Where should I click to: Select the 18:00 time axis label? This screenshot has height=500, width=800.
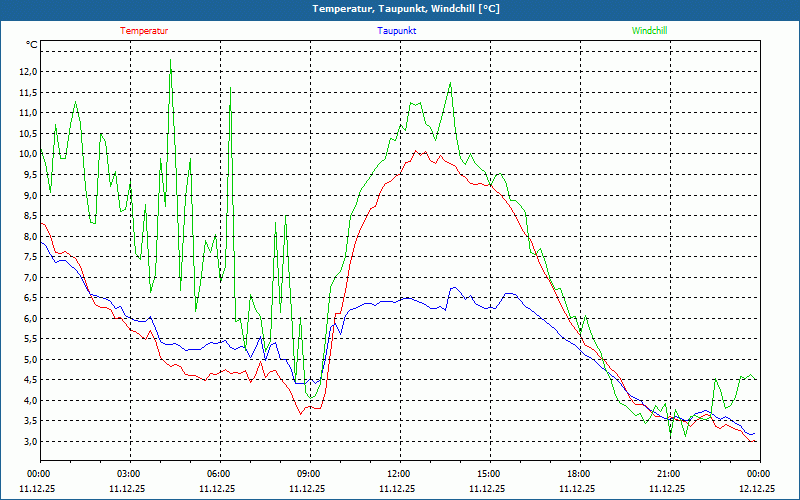(x=579, y=474)
